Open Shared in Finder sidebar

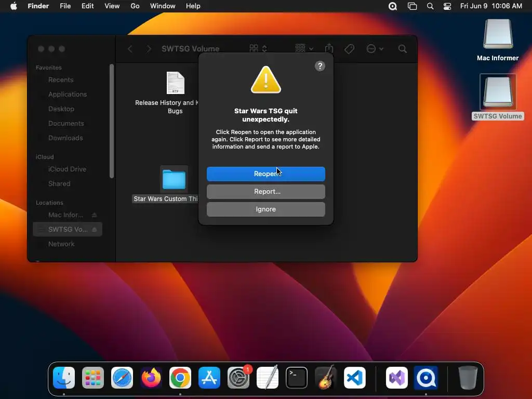click(x=59, y=183)
